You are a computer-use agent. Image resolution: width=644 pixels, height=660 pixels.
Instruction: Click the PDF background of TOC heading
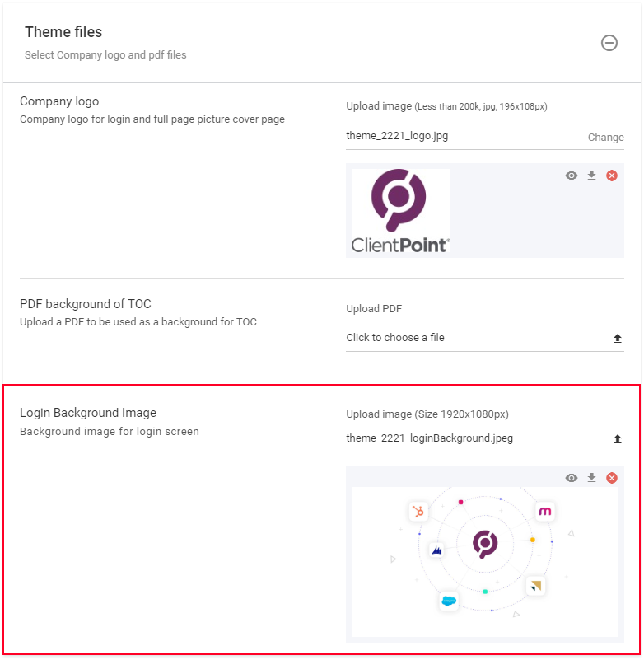pos(86,304)
